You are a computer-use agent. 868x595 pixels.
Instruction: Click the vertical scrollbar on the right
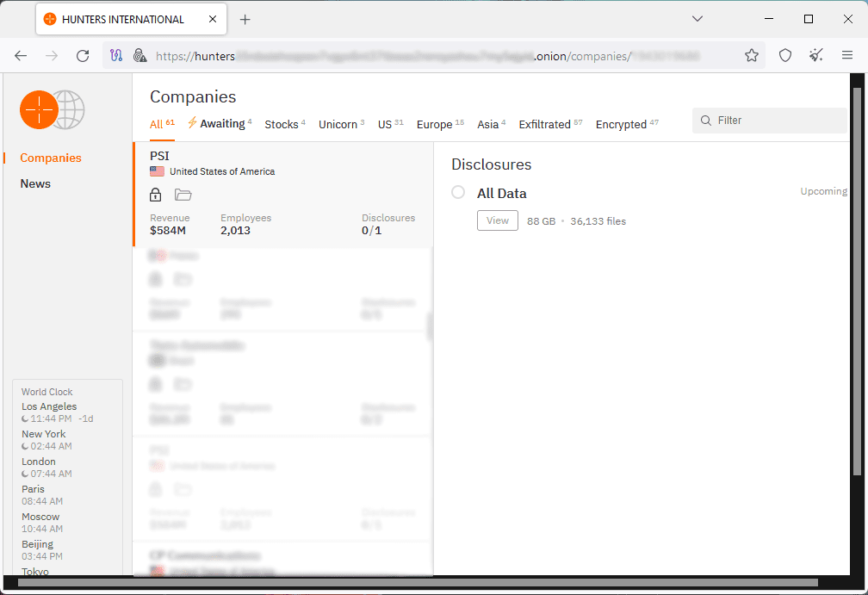pyautogui.click(x=856, y=276)
